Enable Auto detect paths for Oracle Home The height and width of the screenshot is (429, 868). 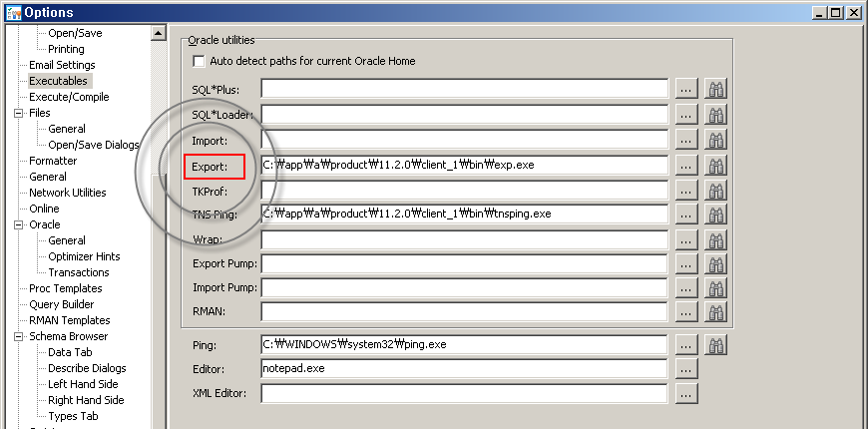[199, 61]
